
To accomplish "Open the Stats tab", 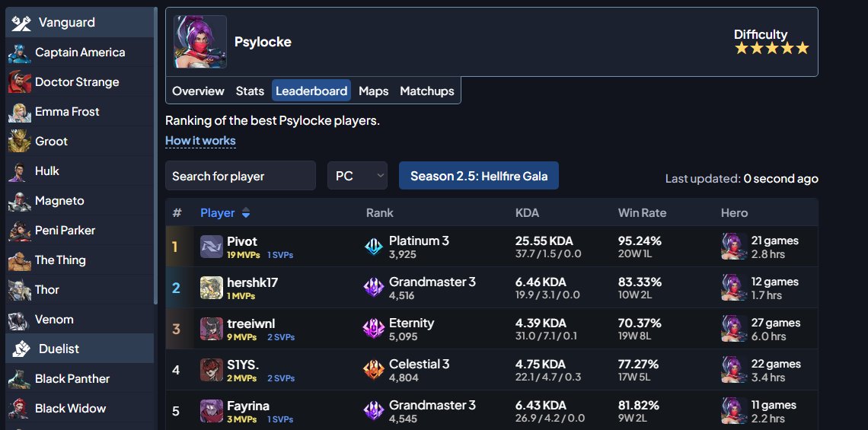I will [x=250, y=91].
